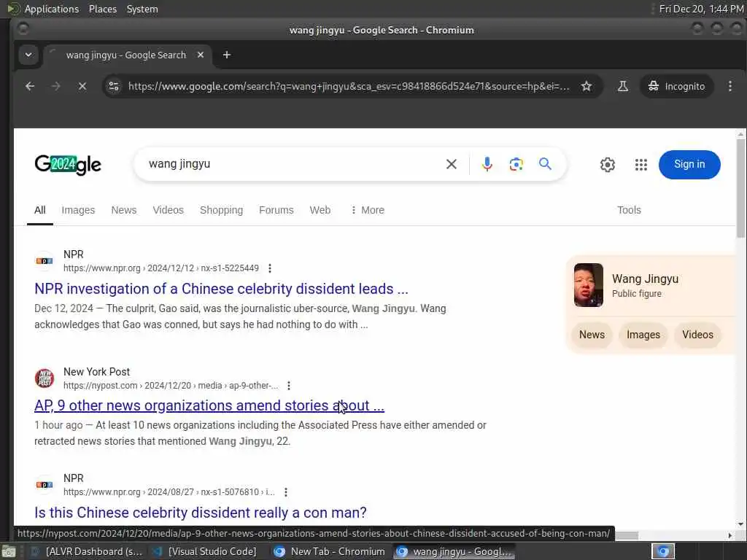
Task: Open three-dot menu for New York Post result
Action: coord(288,386)
